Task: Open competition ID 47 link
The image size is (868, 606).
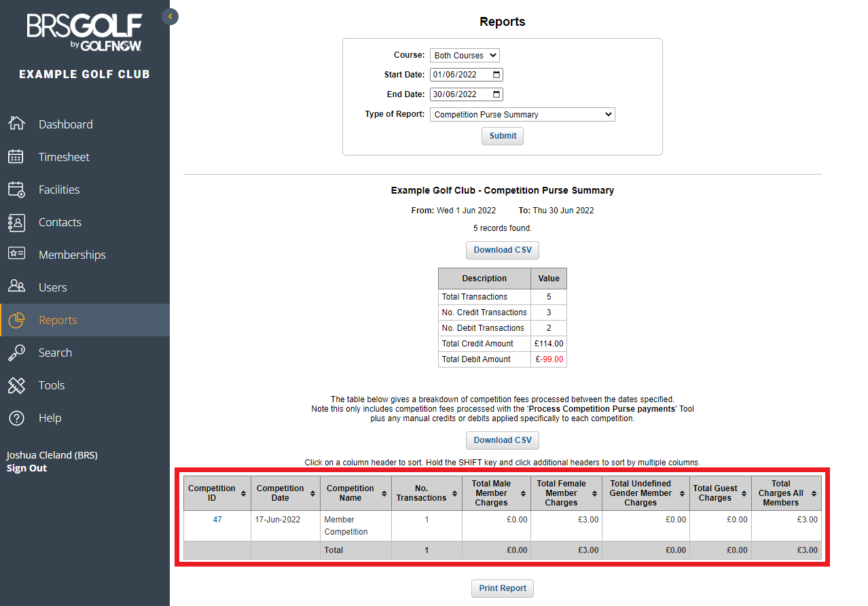Action: (x=217, y=520)
